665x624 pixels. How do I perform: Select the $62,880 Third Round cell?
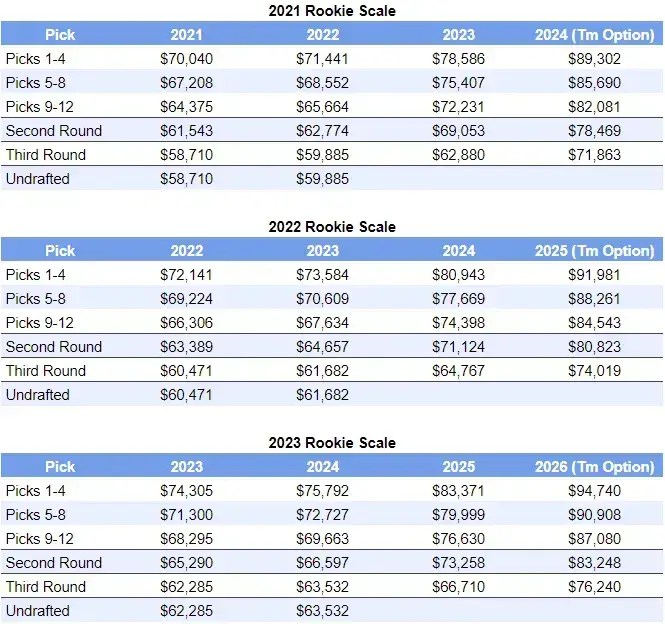[x=458, y=155]
